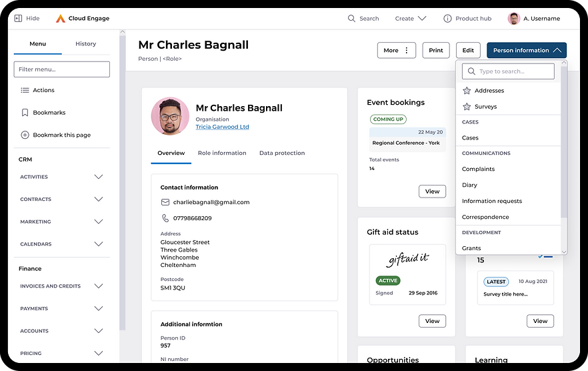Click Charles Bagnall profile photo

[x=170, y=116]
